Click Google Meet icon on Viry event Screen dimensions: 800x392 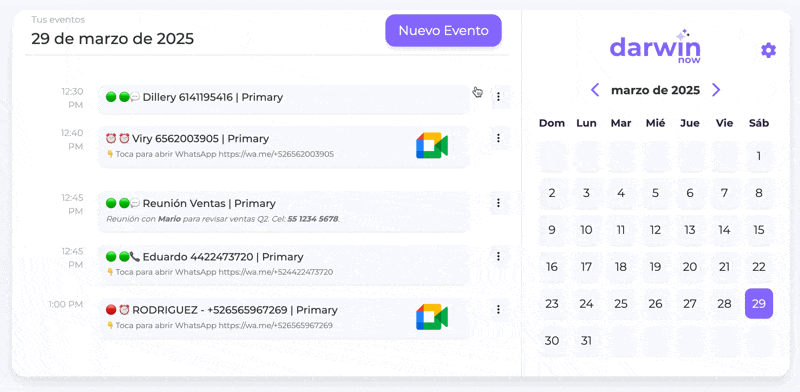432,145
